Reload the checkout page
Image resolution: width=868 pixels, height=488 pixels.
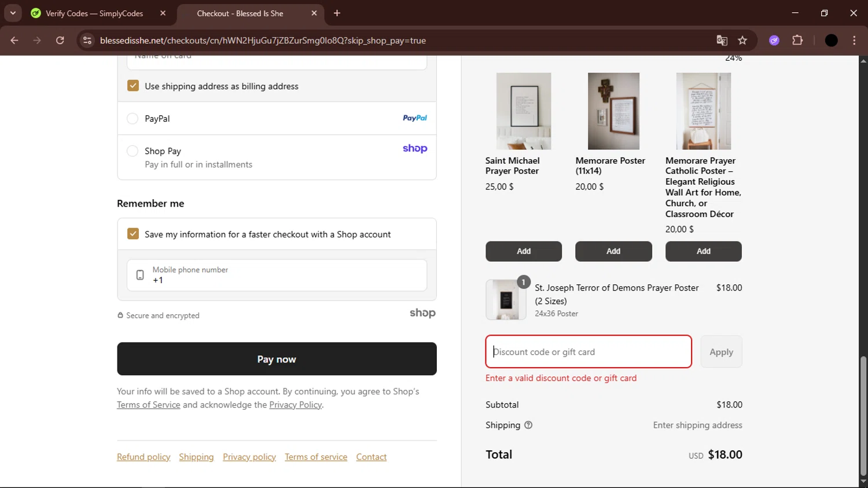60,41
